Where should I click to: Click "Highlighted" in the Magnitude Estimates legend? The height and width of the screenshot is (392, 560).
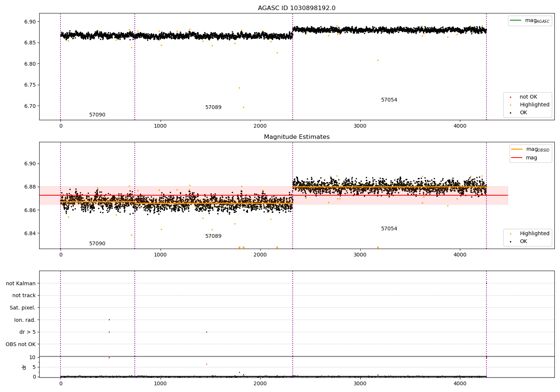pyautogui.click(x=529, y=234)
